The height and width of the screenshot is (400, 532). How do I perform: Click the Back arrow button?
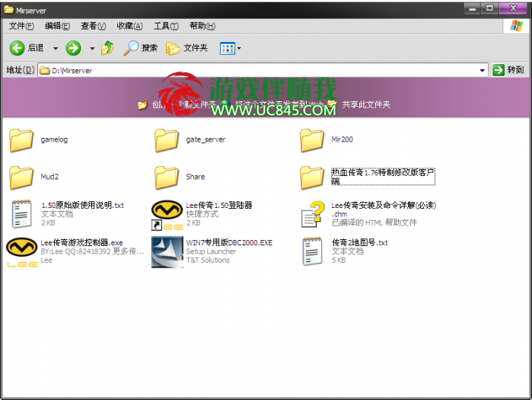pyautogui.click(x=17, y=48)
